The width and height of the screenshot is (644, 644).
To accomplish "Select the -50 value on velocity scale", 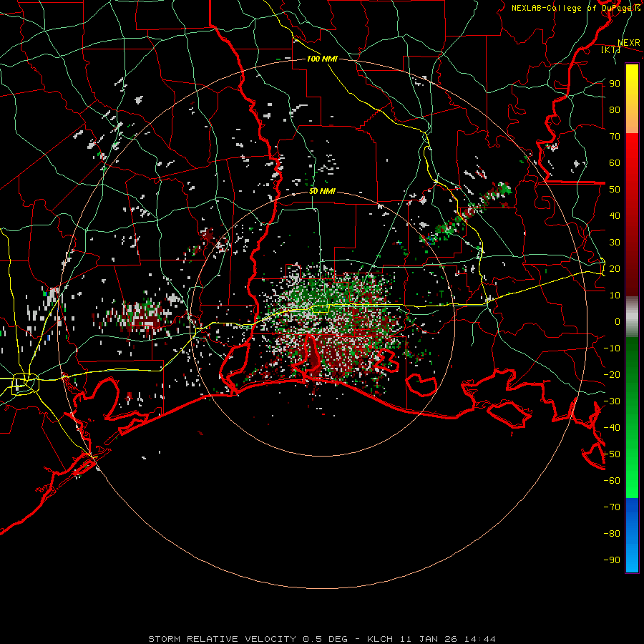I will [612, 454].
